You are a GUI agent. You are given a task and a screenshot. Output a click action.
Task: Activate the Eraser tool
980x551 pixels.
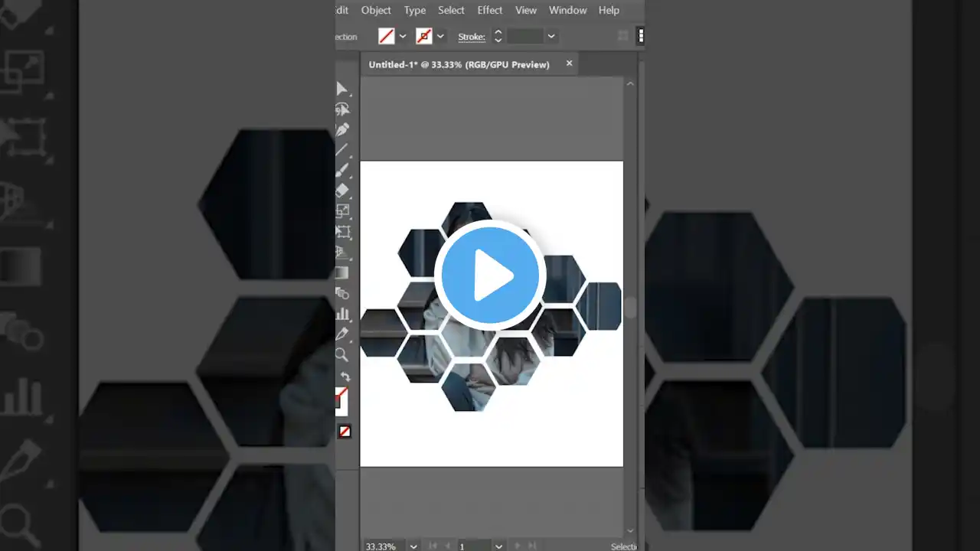pos(341,191)
